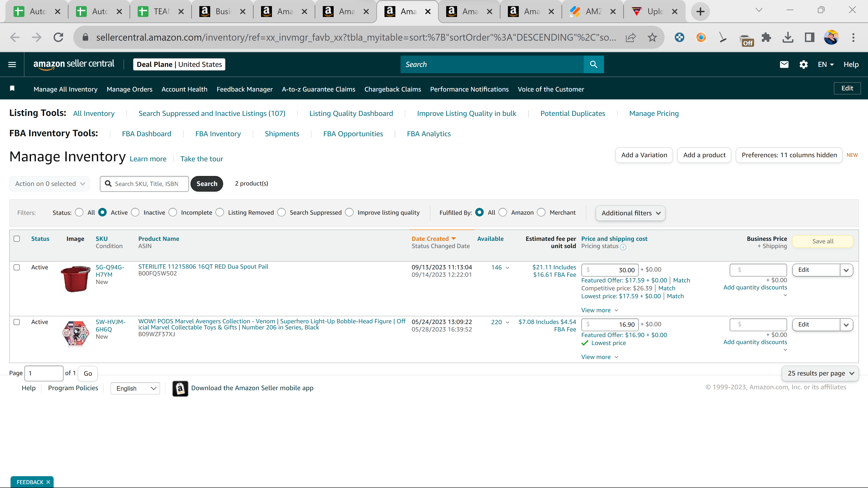Click the Page number input field
Image resolution: width=868 pixels, height=488 pixels.
[x=44, y=373]
